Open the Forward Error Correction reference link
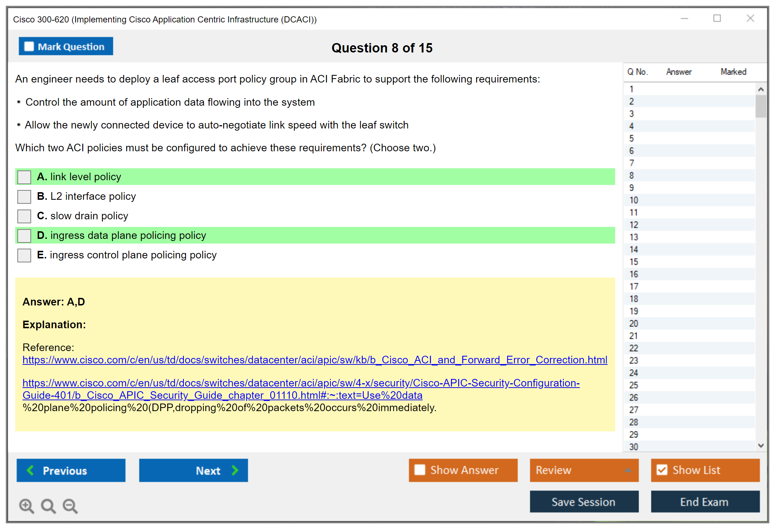 coord(314,360)
